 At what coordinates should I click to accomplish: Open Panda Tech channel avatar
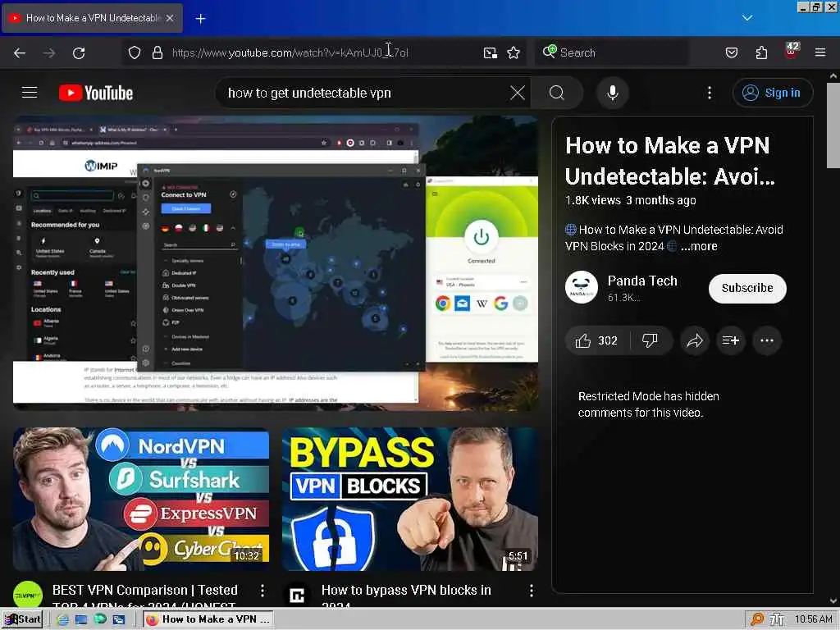click(x=582, y=288)
